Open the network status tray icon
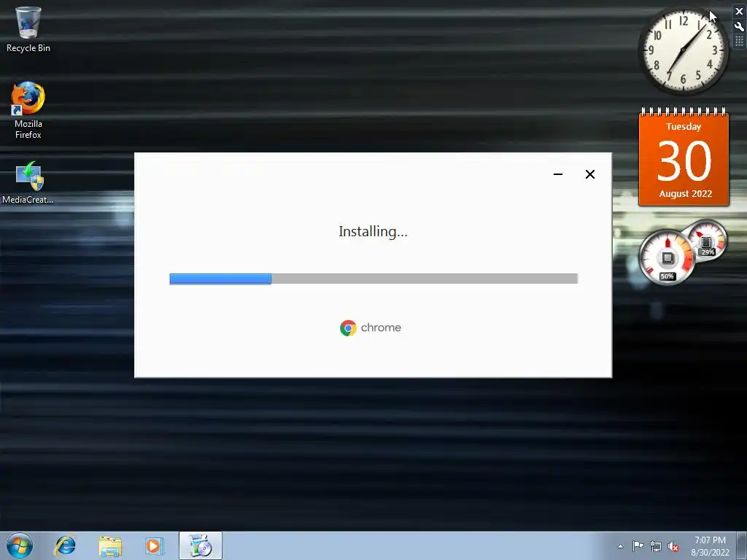The height and width of the screenshot is (560, 747). pyautogui.click(x=656, y=547)
